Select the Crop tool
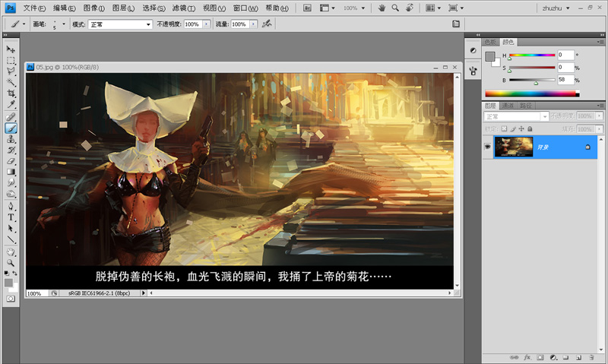The image size is (608, 364). 11,93
